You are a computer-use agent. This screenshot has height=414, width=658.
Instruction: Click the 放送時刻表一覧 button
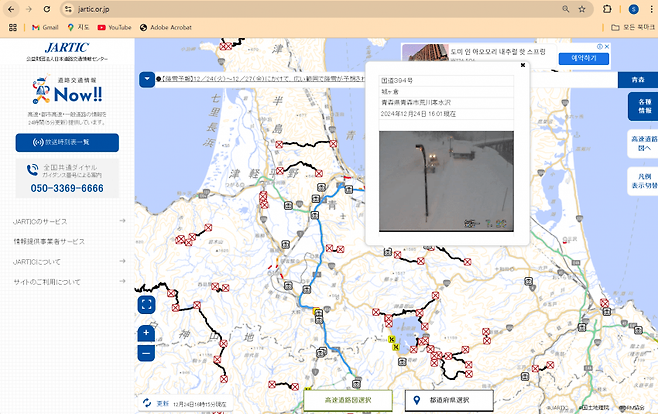pyautogui.click(x=67, y=143)
